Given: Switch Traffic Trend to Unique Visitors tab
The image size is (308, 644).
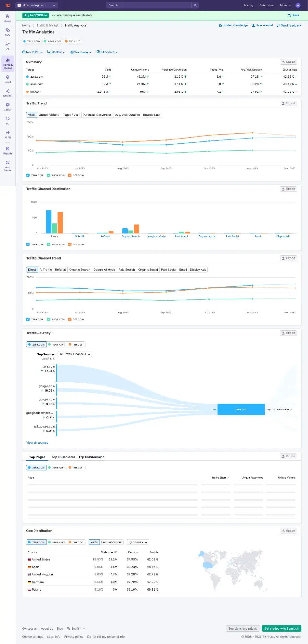Looking at the screenshot, I should pos(49,115).
